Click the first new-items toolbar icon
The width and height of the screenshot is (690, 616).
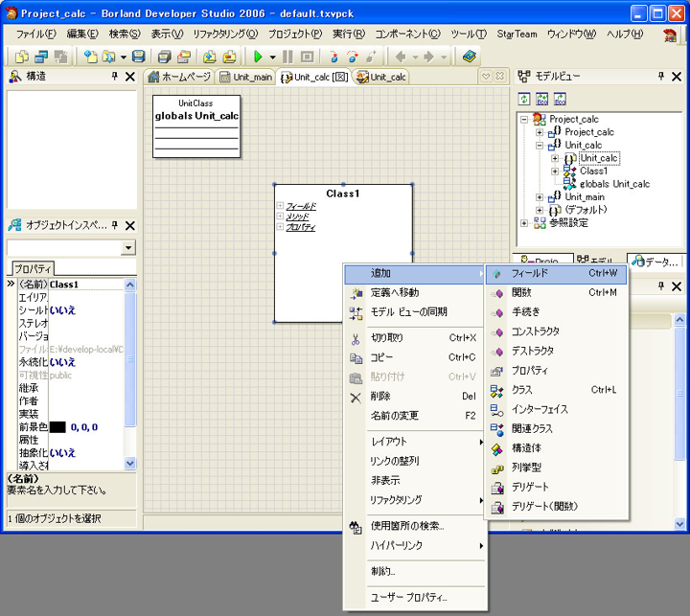click(x=21, y=57)
